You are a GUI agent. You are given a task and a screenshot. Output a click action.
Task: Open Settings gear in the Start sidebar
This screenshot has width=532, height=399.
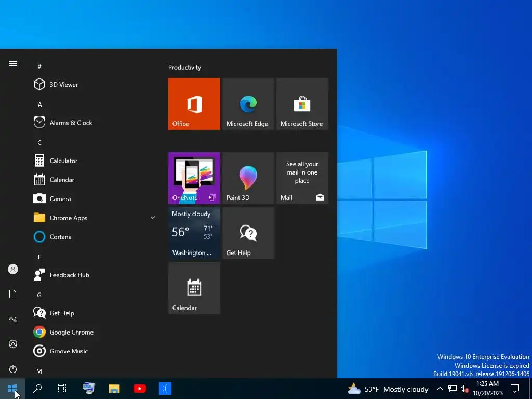click(13, 344)
